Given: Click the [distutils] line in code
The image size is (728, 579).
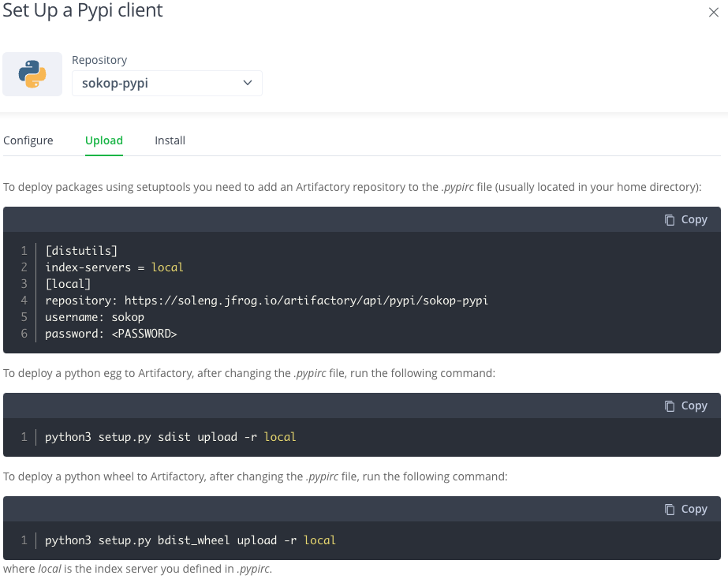Looking at the screenshot, I should coord(81,251).
